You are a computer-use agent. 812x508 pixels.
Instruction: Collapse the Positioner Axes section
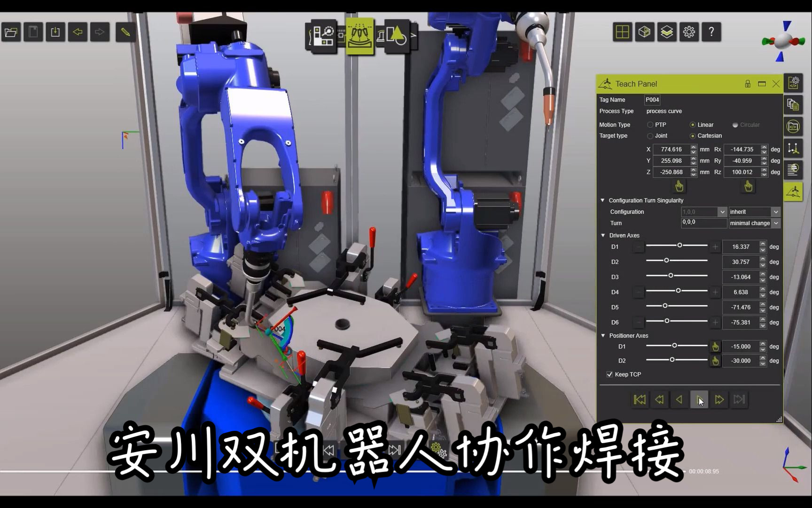(x=603, y=335)
